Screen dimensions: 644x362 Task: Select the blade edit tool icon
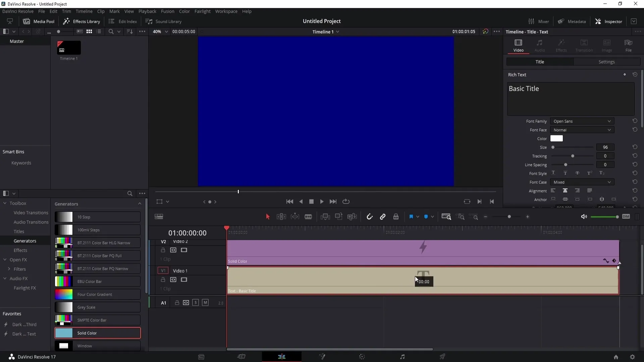tap(308, 217)
